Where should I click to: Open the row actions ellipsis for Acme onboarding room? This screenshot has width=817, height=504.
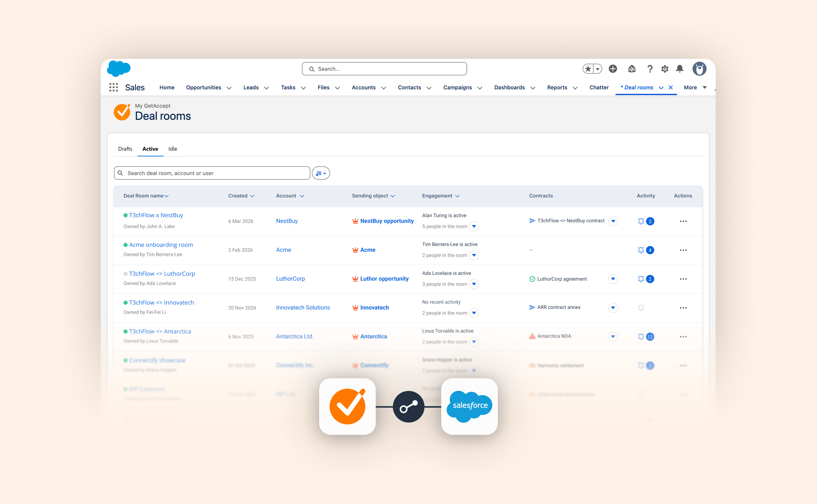coord(683,250)
